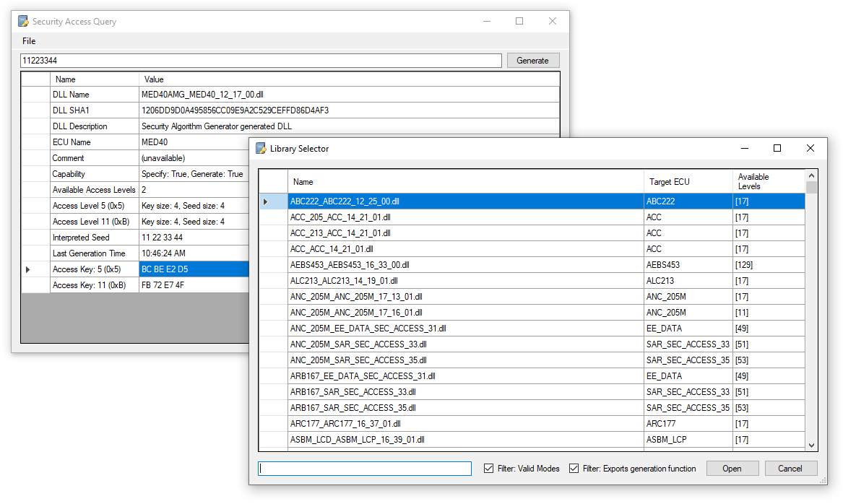Image resolution: width=843 pixels, height=504 pixels.
Task: Open the File menu
Action: click(x=28, y=41)
